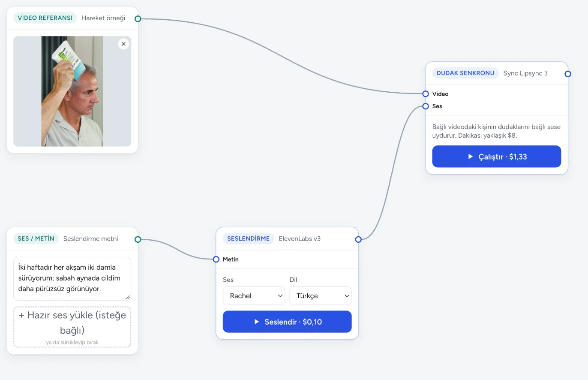This screenshot has width=588, height=380.
Task: Run lipsync with Çalıştır · $1,33 button
Action: [497, 157]
